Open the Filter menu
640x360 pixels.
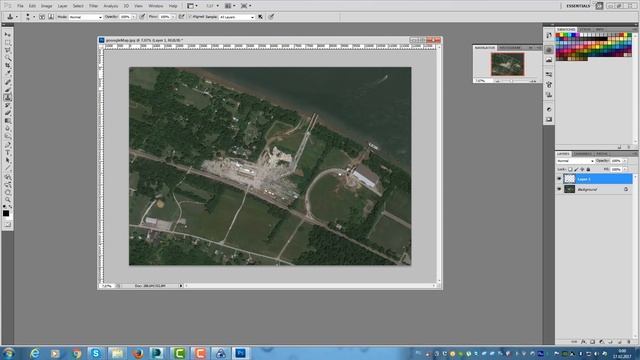pos(93,6)
